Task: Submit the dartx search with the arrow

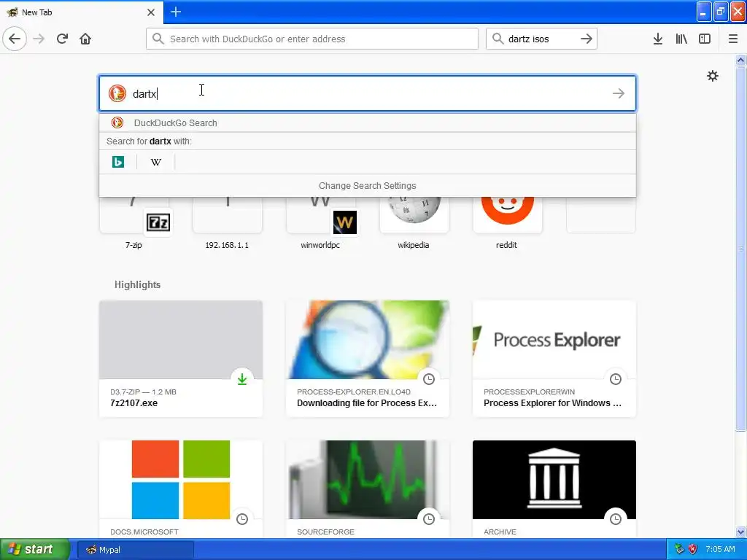Action: [x=619, y=93]
